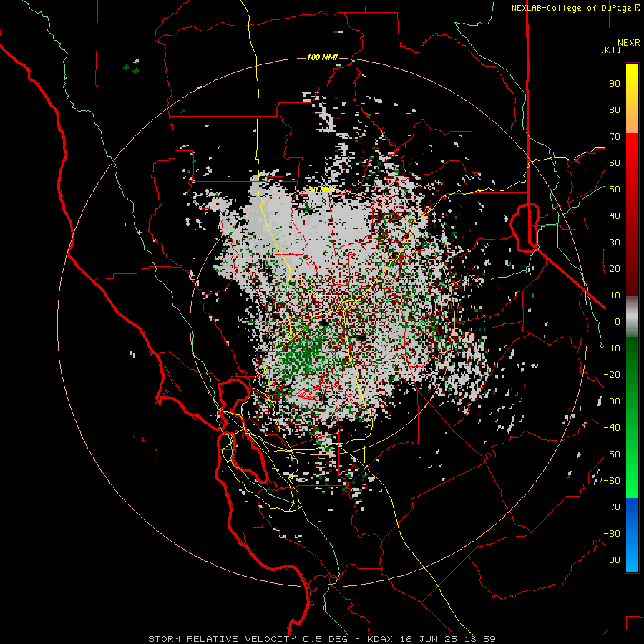644x644 pixels.
Task: Click the 30 value on the velocity scale
Action: click(x=615, y=243)
